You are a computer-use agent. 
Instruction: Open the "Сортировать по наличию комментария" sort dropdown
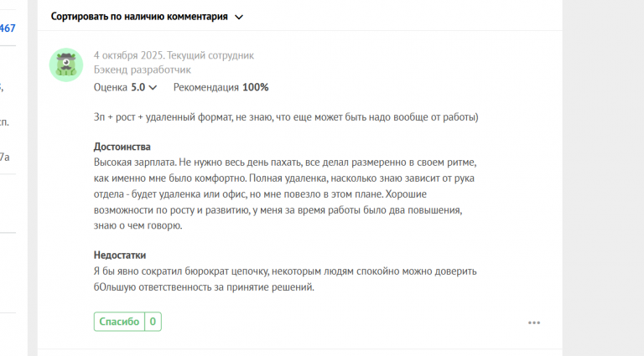pos(139,16)
